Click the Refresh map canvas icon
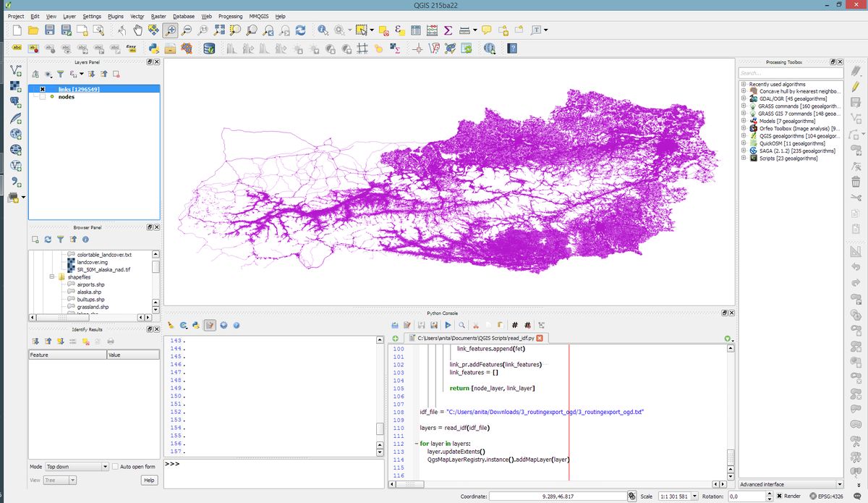This screenshot has width=868, height=503. tap(300, 30)
